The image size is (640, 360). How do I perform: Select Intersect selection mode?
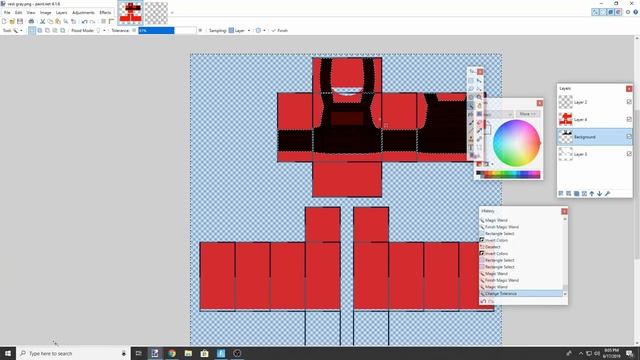[x=55, y=31]
